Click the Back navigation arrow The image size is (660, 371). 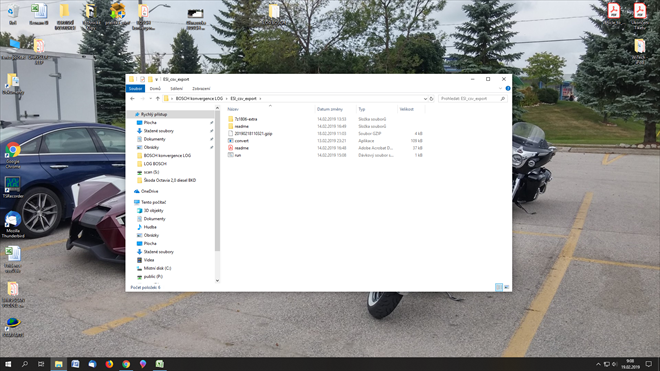pos(133,99)
